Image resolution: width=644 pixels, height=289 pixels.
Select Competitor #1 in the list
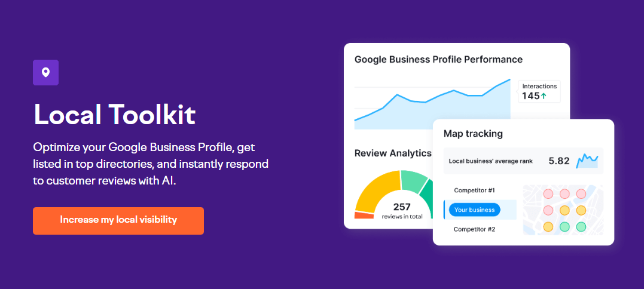click(474, 190)
